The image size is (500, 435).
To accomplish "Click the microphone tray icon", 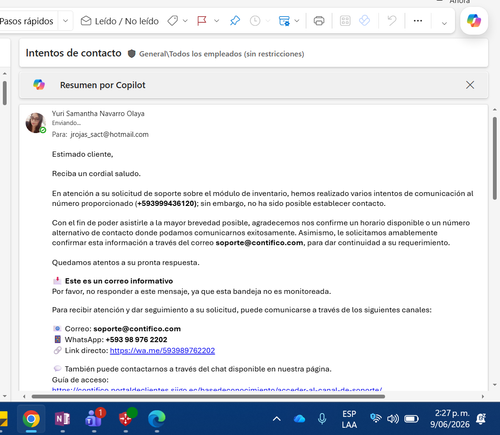I will tap(322, 419).
